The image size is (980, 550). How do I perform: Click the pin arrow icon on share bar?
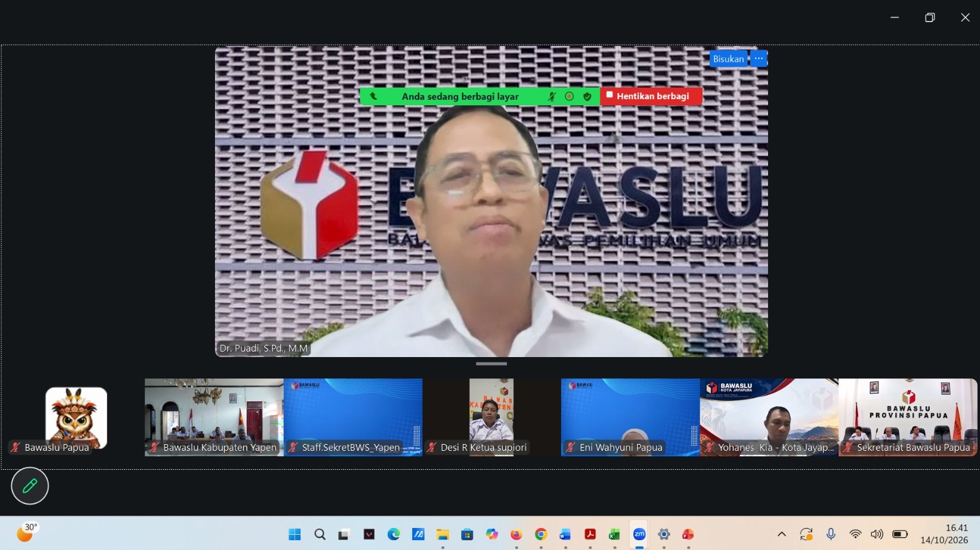pyautogui.click(x=374, y=96)
